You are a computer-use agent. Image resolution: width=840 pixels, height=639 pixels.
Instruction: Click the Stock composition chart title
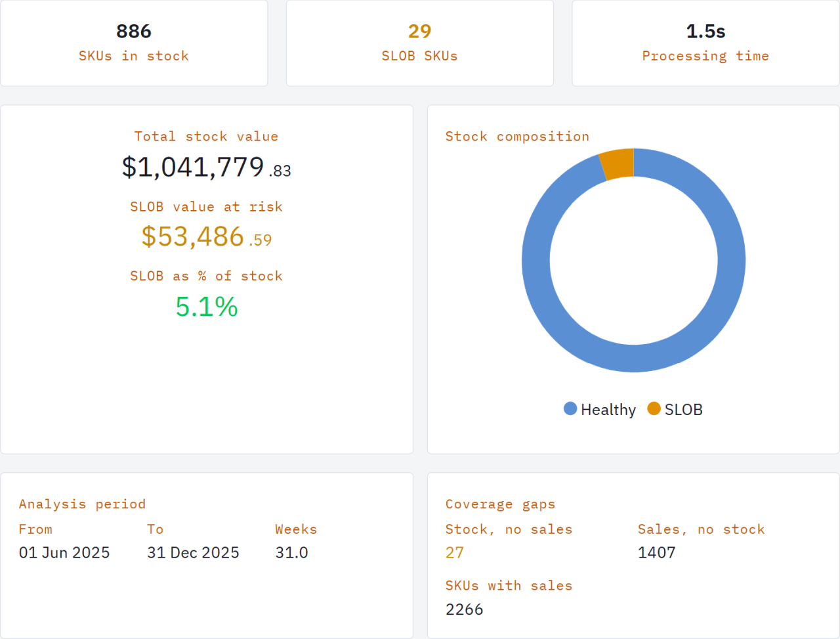(x=517, y=136)
